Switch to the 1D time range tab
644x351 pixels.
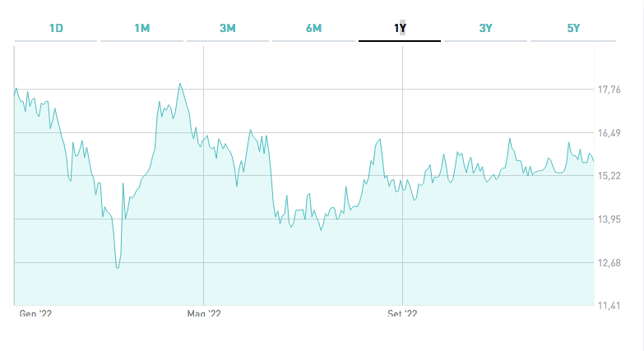pos(56,28)
